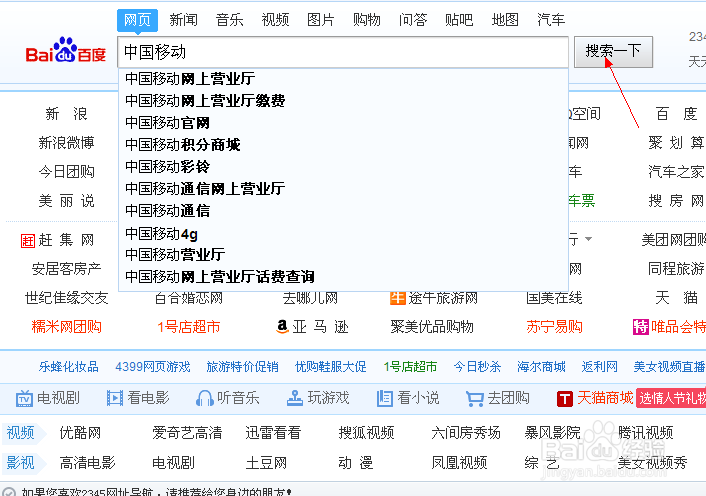This screenshot has height=496, width=706.
Task: Open the 今日秒杀 promo link
Action: tap(477, 367)
